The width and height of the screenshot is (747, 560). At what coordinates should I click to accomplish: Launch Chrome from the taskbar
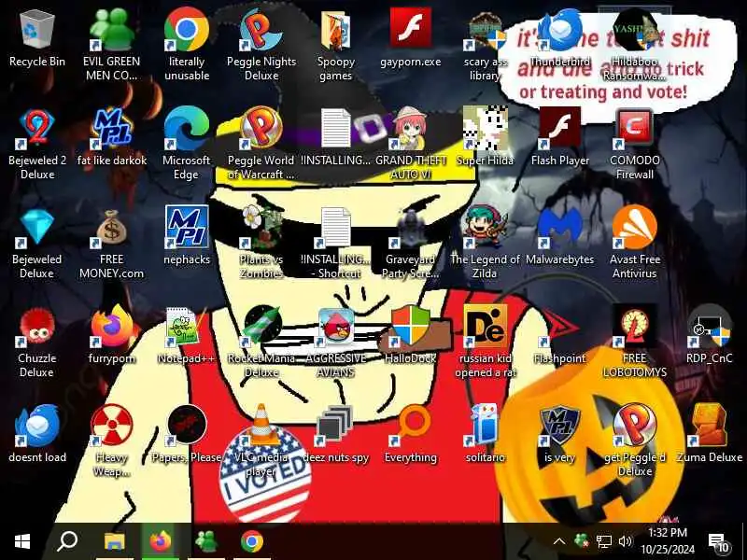coord(252,541)
